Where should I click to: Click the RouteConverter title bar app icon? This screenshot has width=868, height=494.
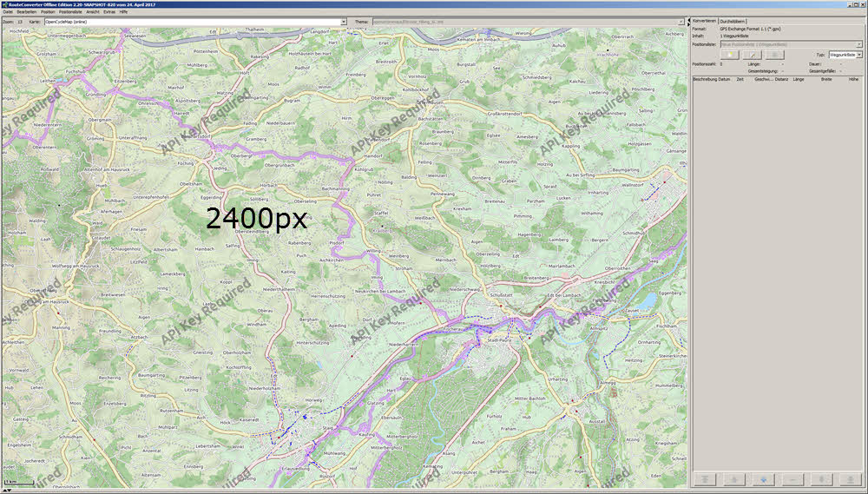tap(3, 4)
